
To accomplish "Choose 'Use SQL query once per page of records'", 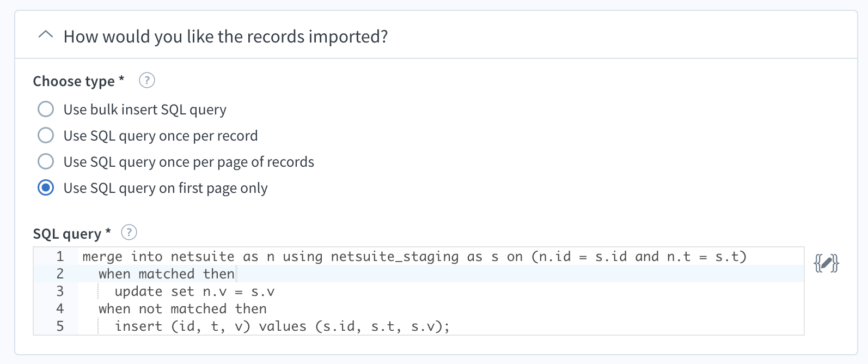I will pyautogui.click(x=46, y=161).
